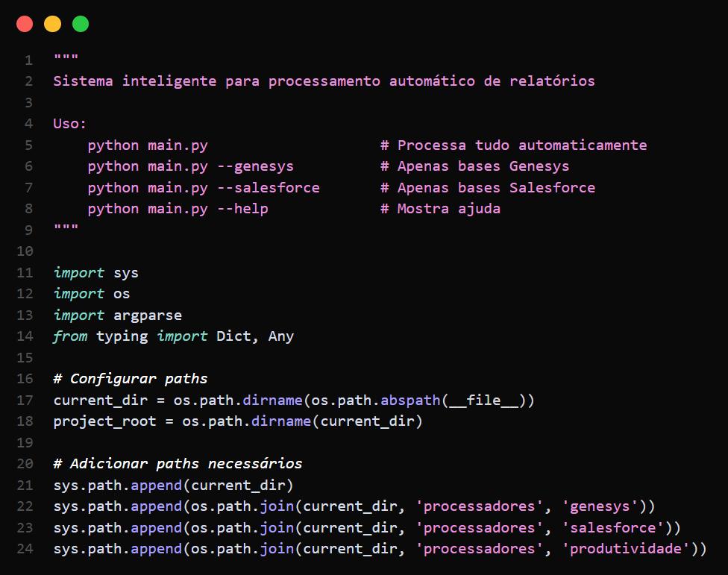Click the 'Uso:' text on line 4
Image resolution: width=728 pixels, height=575 pixels.
69,124
